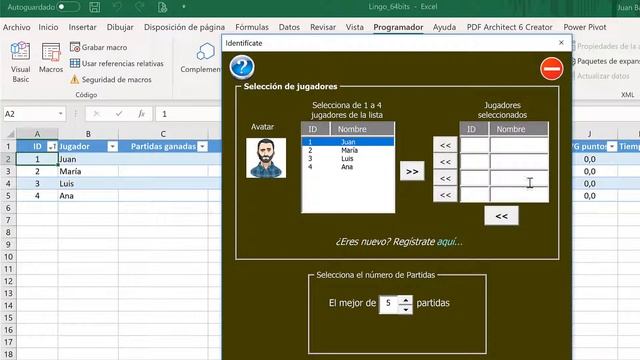640x360 pixels.
Task: Click the second << remove button
Action: [445, 162]
